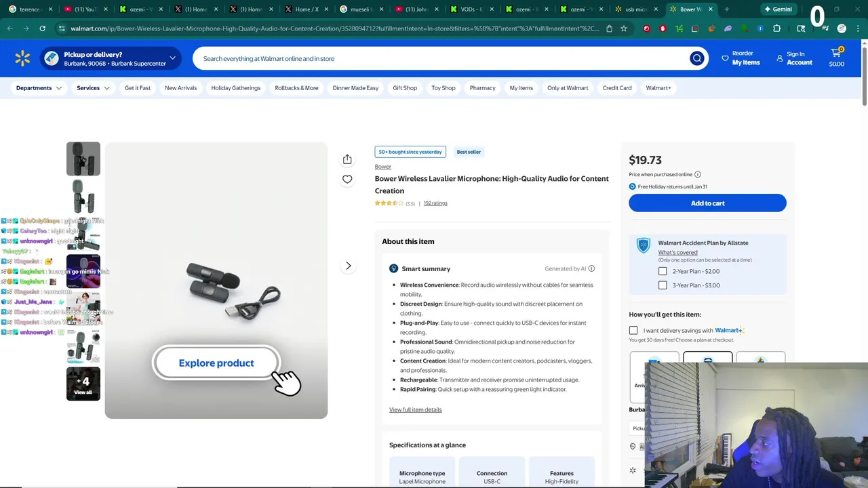Click the star rating icons under title
The width and height of the screenshot is (868, 488).
[389, 203]
